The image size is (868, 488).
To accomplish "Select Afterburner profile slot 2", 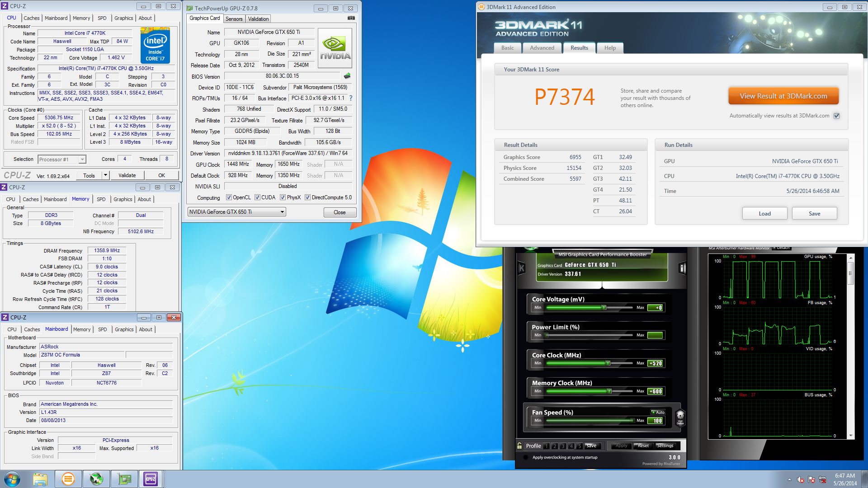I will click(555, 446).
